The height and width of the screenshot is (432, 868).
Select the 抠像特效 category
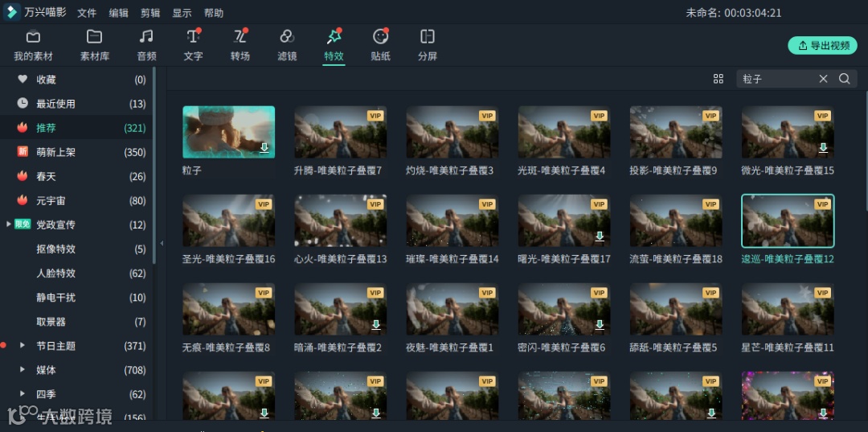tap(76, 249)
